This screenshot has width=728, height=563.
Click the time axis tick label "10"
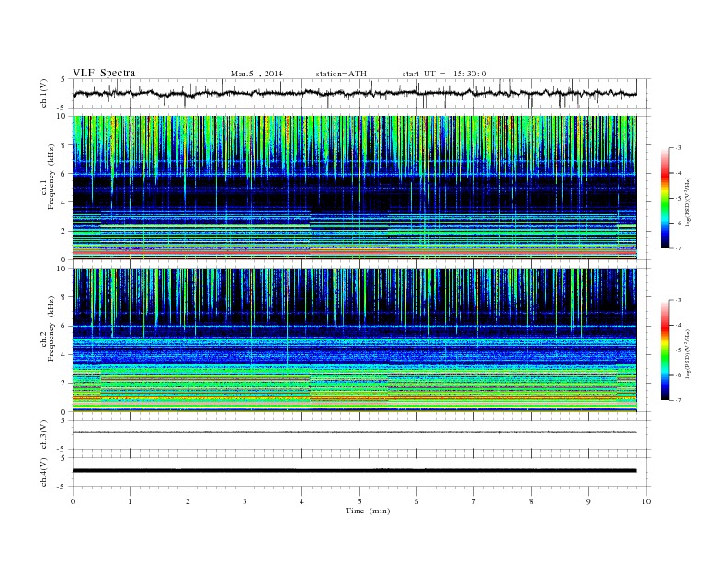click(x=646, y=501)
